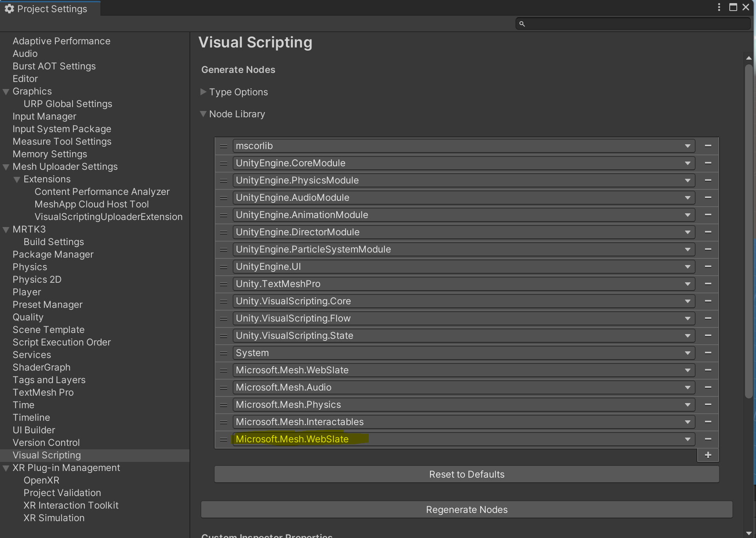Click the Reset to Defaults button

point(466,474)
